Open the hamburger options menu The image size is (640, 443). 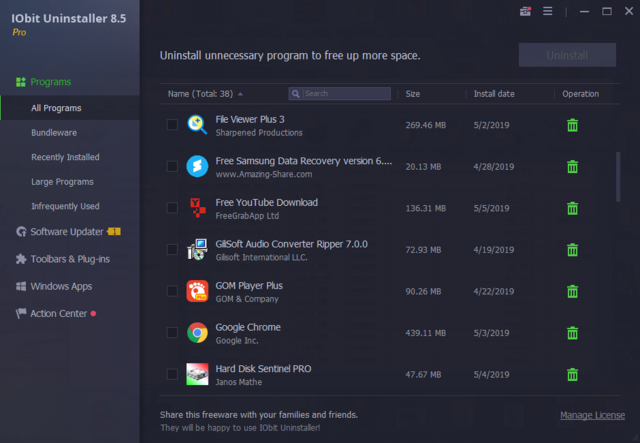548,11
